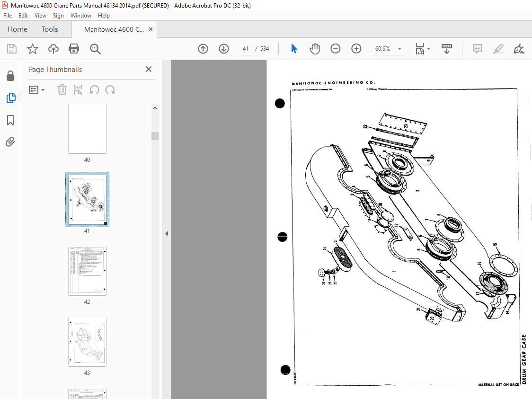The height and width of the screenshot is (399, 532).
Task: Select page 40 thumbnail
Action: pos(87,129)
